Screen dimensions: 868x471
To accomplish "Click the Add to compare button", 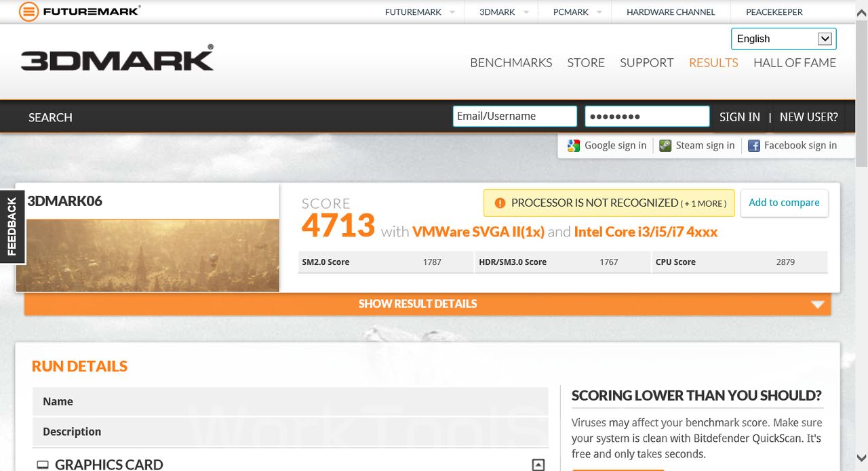I will pyautogui.click(x=784, y=203).
